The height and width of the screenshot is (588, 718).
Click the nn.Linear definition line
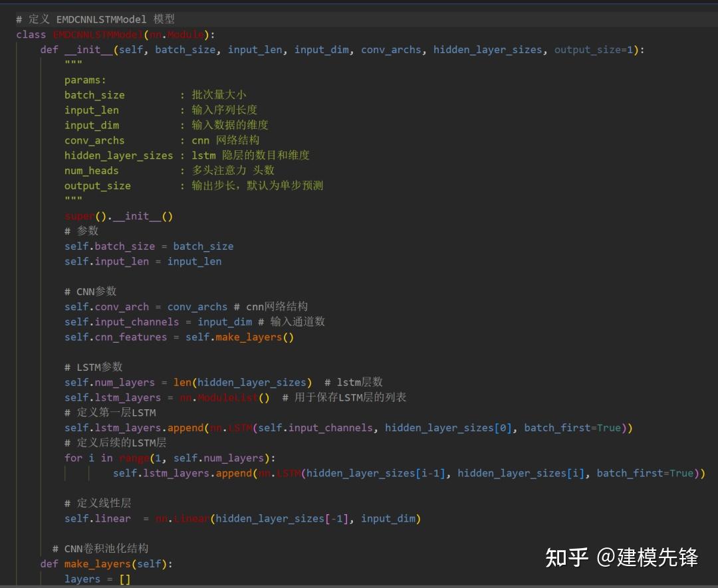[242, 518]
